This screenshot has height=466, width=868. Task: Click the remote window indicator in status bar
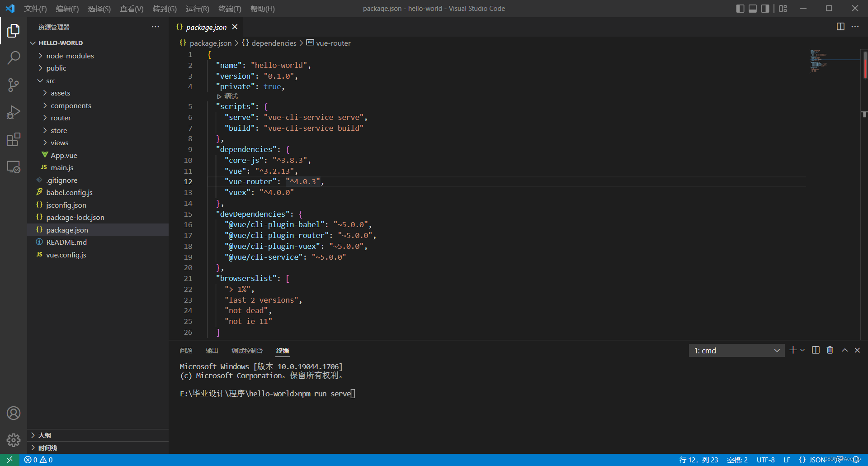coord(9,460)
